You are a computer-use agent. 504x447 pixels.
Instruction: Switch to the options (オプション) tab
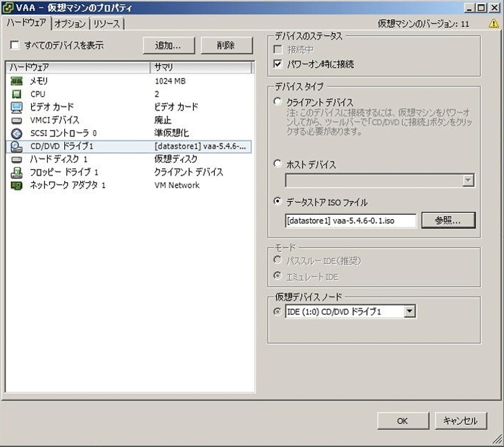click(70, 23)
